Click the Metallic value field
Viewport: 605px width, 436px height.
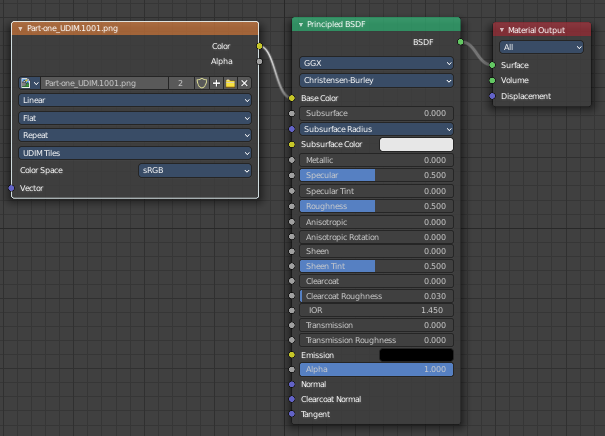(376, 160)
